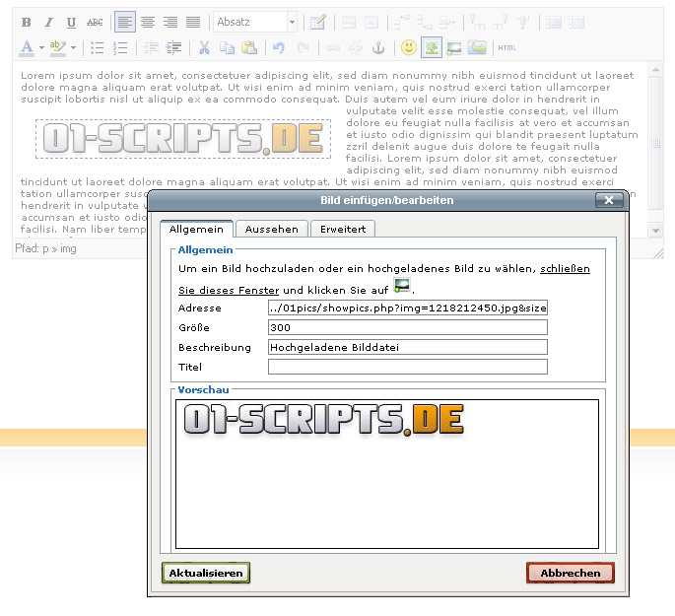
Task: Open the smiley emoticons picker
Action: click(x=409, y=47)
